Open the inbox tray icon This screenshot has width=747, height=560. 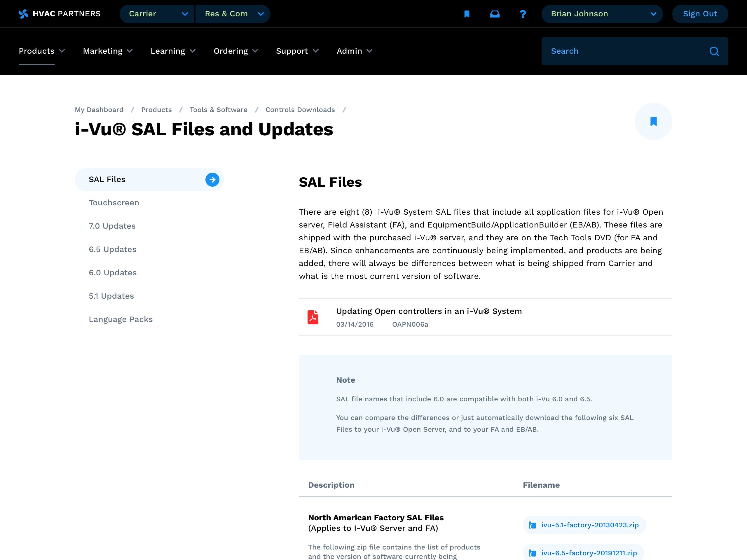coord(495,14)
